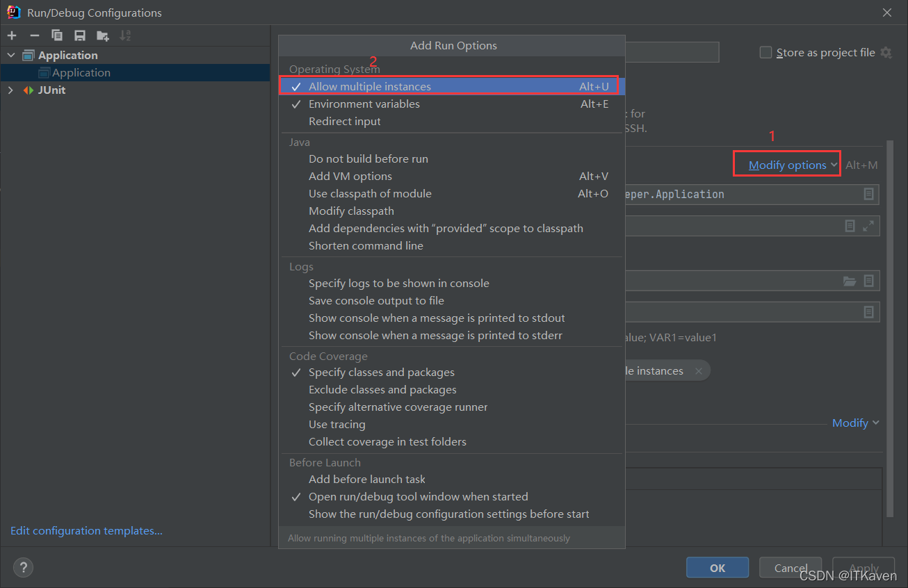Save the configuration with the disk icon
Screen dimensions: 908x588
point(80,35)
